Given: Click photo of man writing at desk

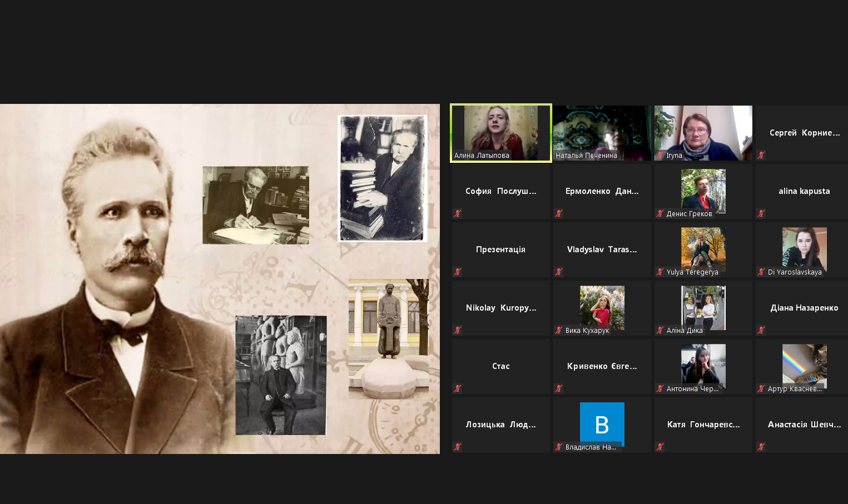Looking at the screenshot, I should [x=255, y=205].
